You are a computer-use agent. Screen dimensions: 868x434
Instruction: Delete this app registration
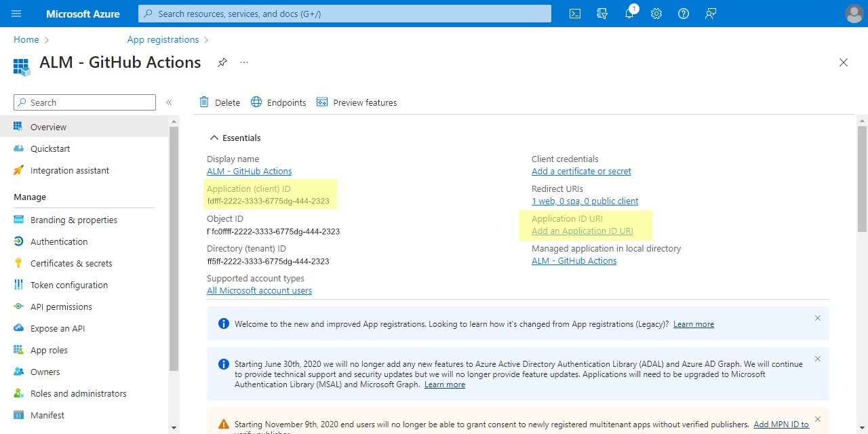(x=219, y=102)
